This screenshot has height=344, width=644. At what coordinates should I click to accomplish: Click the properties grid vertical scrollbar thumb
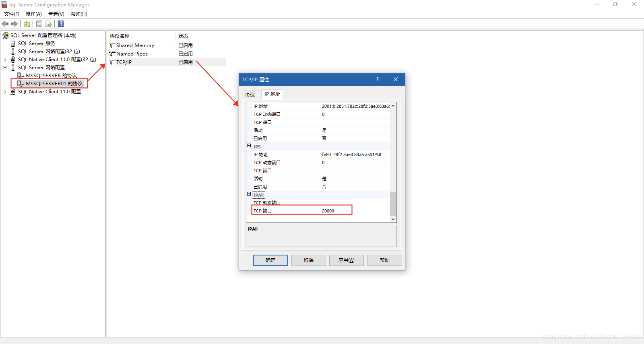[393, 204]
